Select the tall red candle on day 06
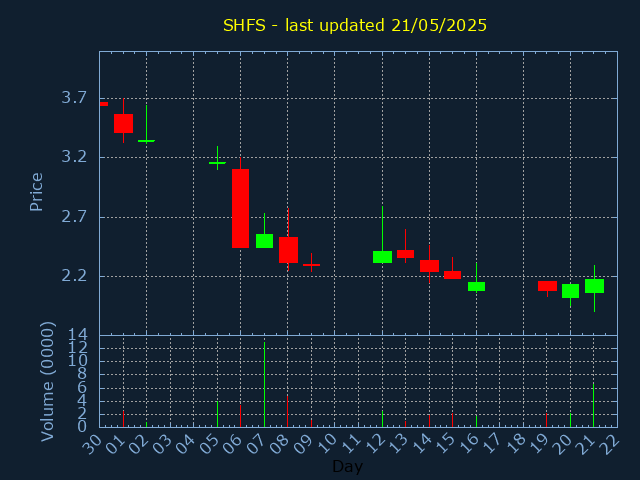Screen dimensions: 640x480 pos(240,208)
